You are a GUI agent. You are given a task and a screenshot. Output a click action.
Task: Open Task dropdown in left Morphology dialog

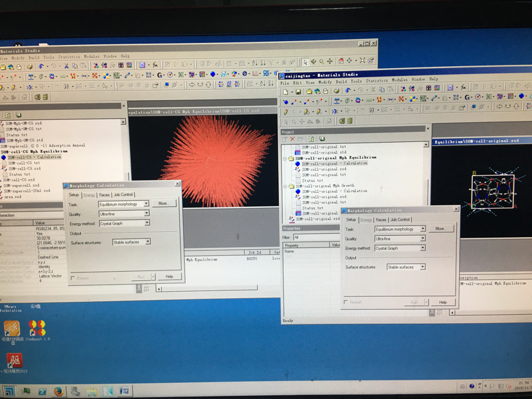[146, 204]
